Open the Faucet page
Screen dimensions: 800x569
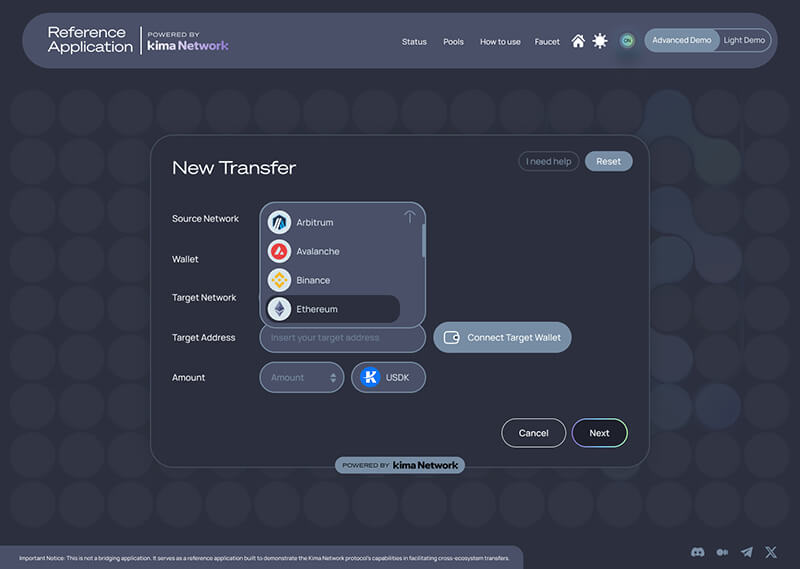coord(547,42)
